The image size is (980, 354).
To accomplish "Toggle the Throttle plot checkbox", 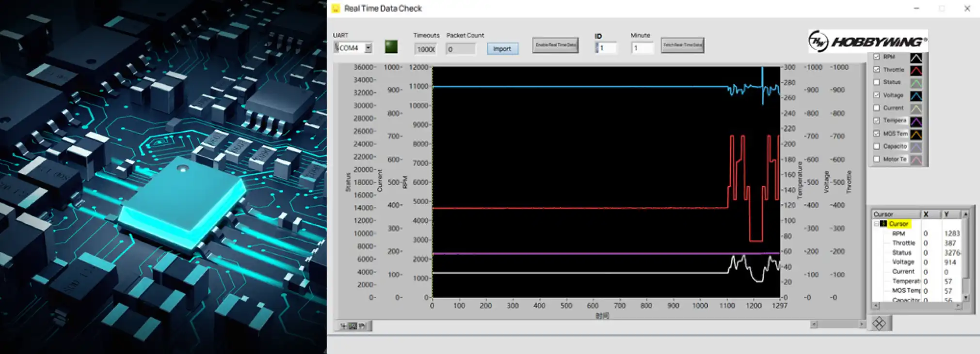I will (x=877, y=70).
